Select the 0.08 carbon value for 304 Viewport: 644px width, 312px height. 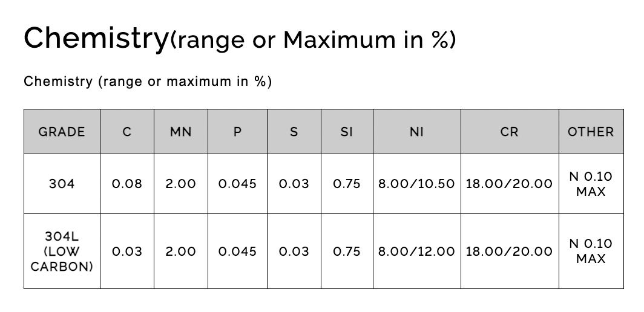(x=127, y=184)
